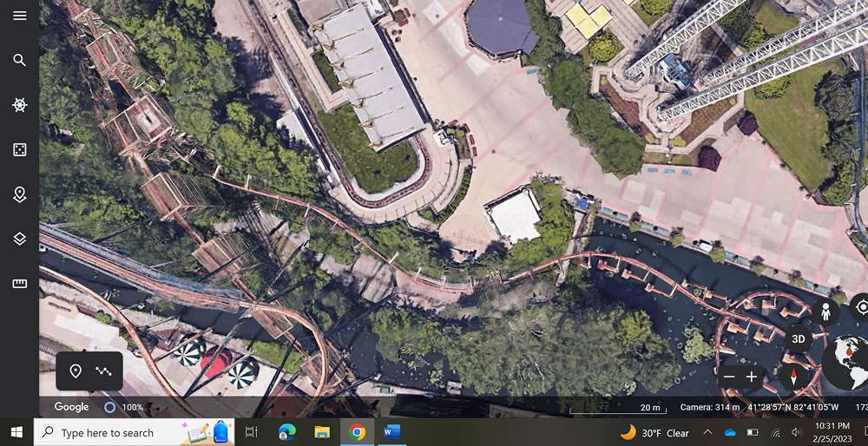The width and height of the screenshot is (868, 446).
Task: Click the zoom out minus button
Action: tap(730, 377)
